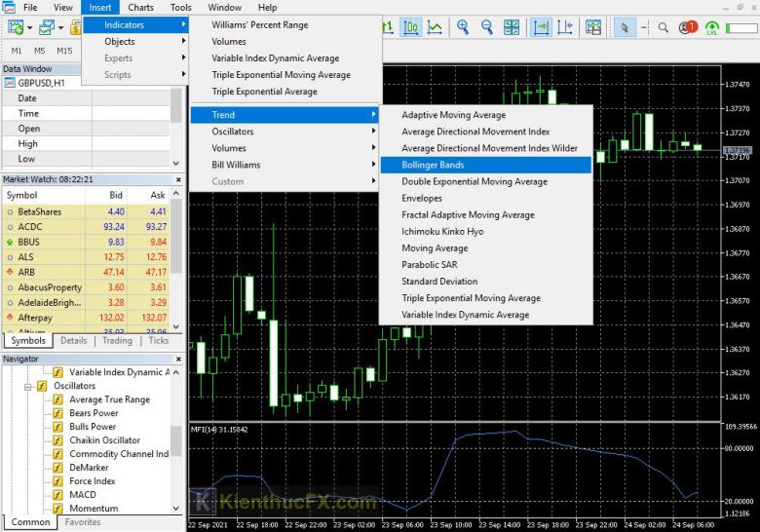Screen dimensions: 760x532
Task: Select the M5 timeframe button
Action: click(x=40, y=51)
